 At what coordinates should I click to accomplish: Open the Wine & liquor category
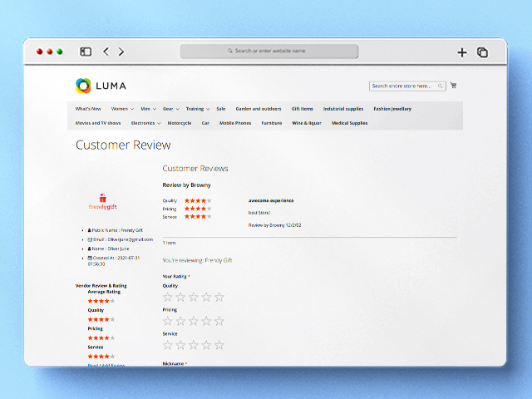306,123
